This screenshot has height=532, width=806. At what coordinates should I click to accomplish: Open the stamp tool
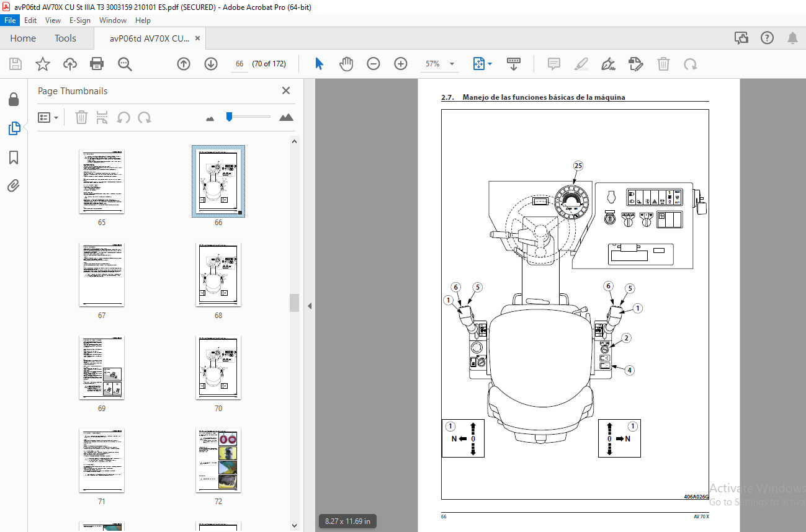point(635,64)
